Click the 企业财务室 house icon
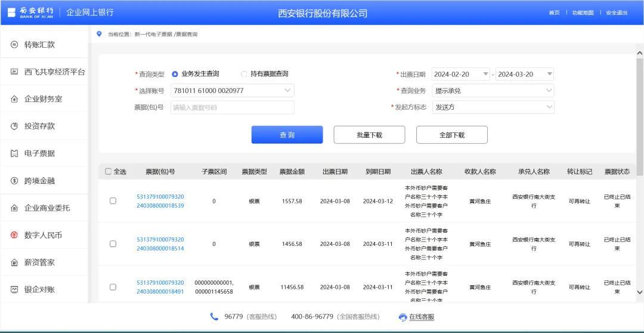The width and height of the screenshot is (644, 333). pyautogui.click(x=14, y=99)
